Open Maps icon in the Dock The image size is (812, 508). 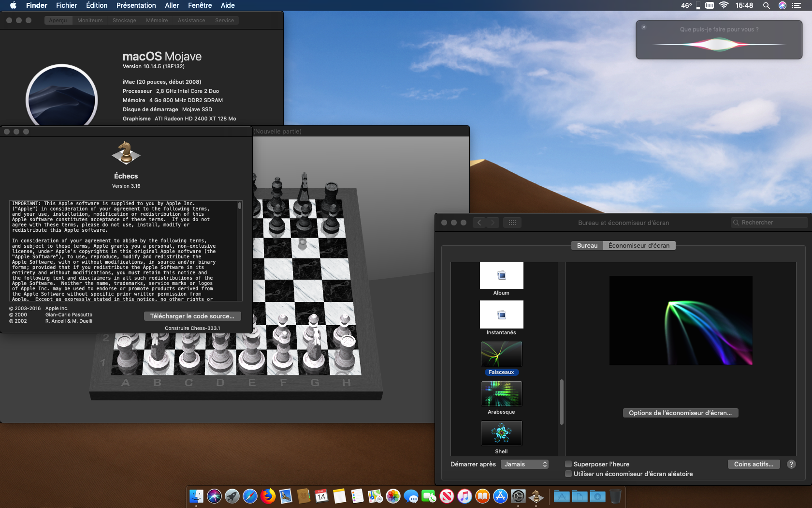pyautogui.click(x=375, y=496)
